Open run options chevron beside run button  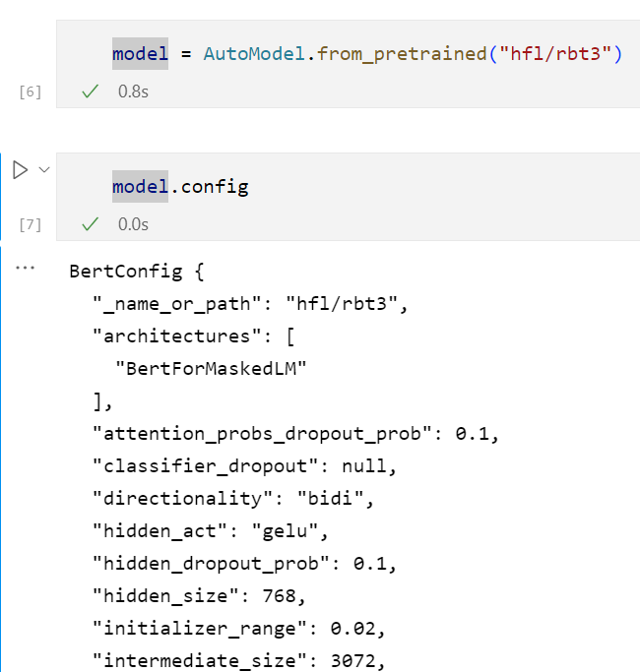pos(43,170)
